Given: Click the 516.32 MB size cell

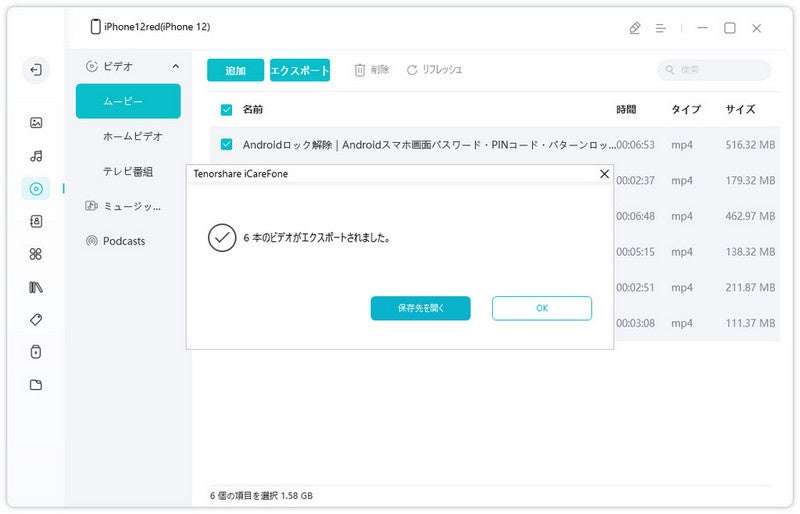Looking at the screenshot, I should coord(751,145).
